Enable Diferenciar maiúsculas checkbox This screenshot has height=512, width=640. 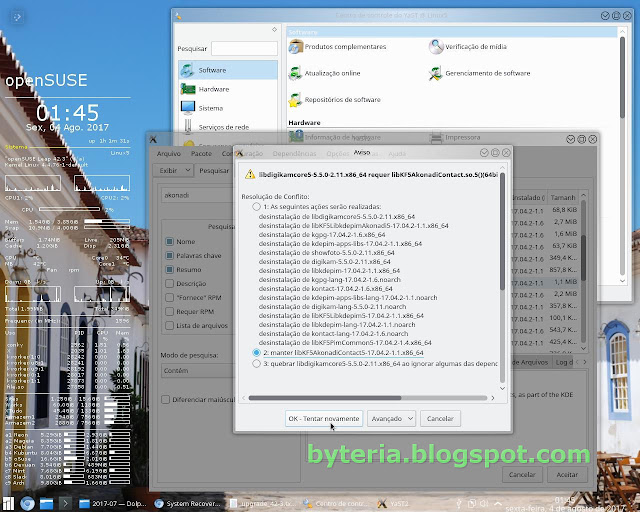point(165,399)
